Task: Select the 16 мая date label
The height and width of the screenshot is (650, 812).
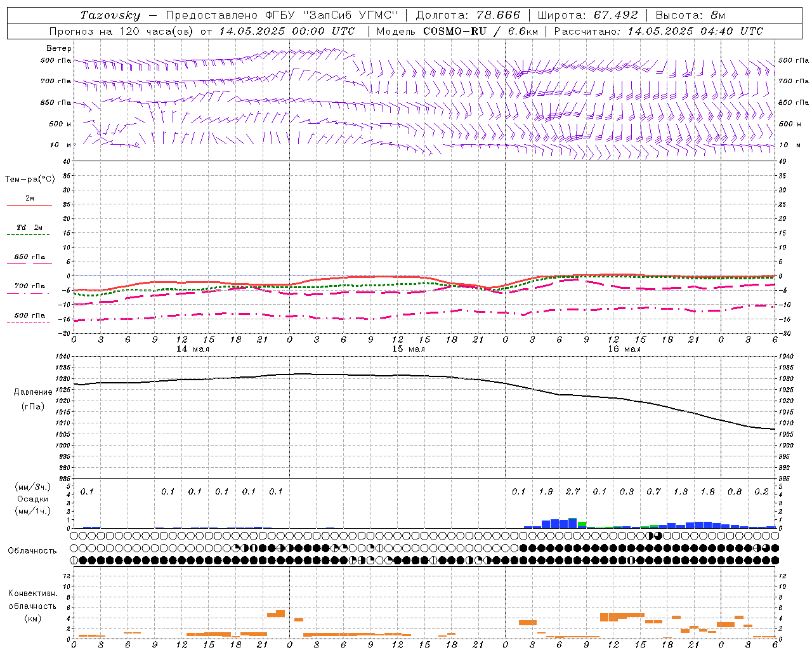Action: pos(624,349)
